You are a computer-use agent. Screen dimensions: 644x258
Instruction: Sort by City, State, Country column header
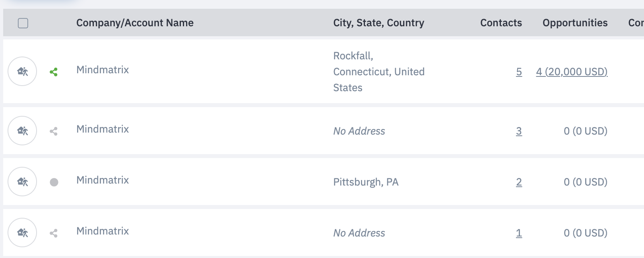click(x=378, y=23)
